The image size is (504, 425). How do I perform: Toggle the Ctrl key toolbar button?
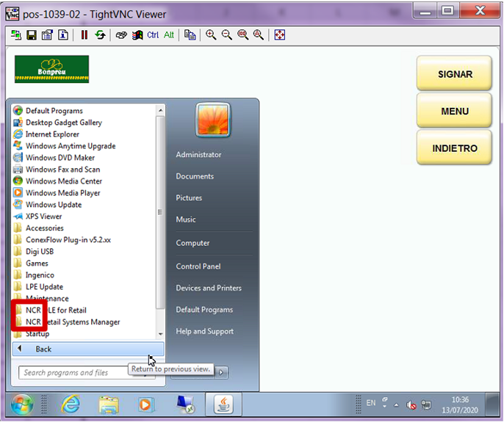(x=153, y=35)
